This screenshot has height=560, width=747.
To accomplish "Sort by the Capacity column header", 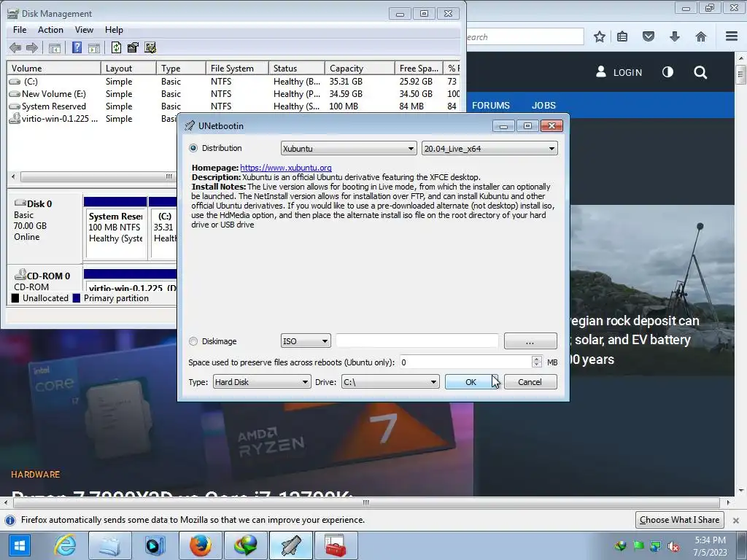I will click(x=360, y=68).
